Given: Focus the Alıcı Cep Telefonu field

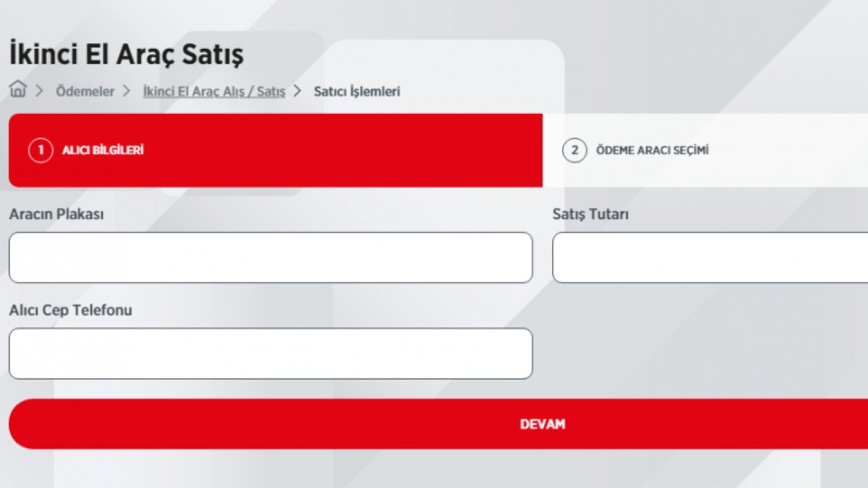Looking at the screenshot, I should [x=271, y=354].
